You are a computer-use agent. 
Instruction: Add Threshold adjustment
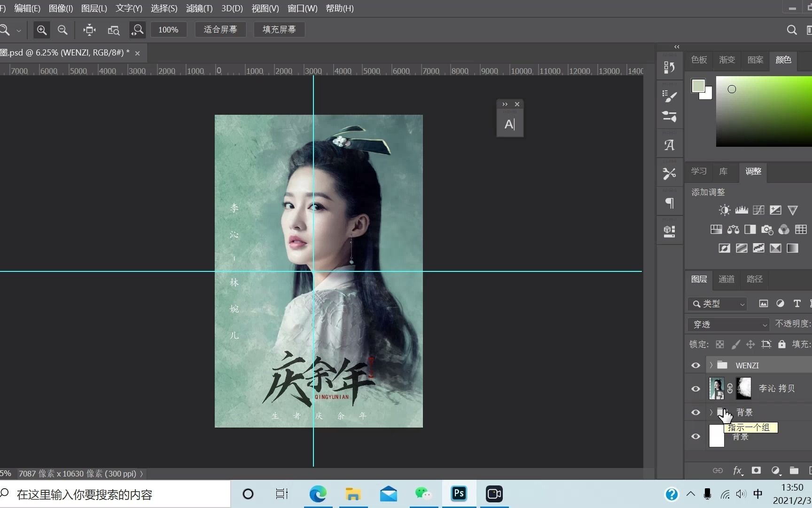click(x=758, y=248)
